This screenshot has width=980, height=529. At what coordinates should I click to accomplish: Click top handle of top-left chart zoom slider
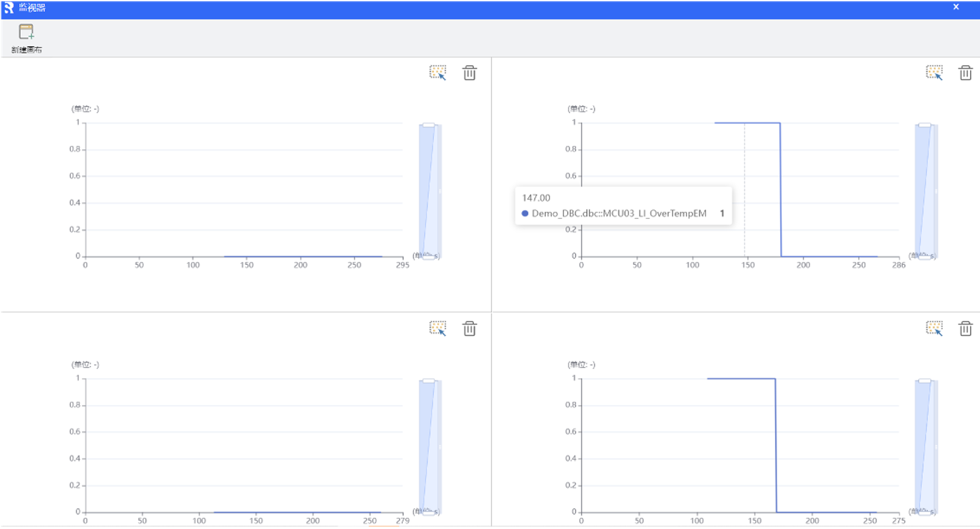coord(429,125)
